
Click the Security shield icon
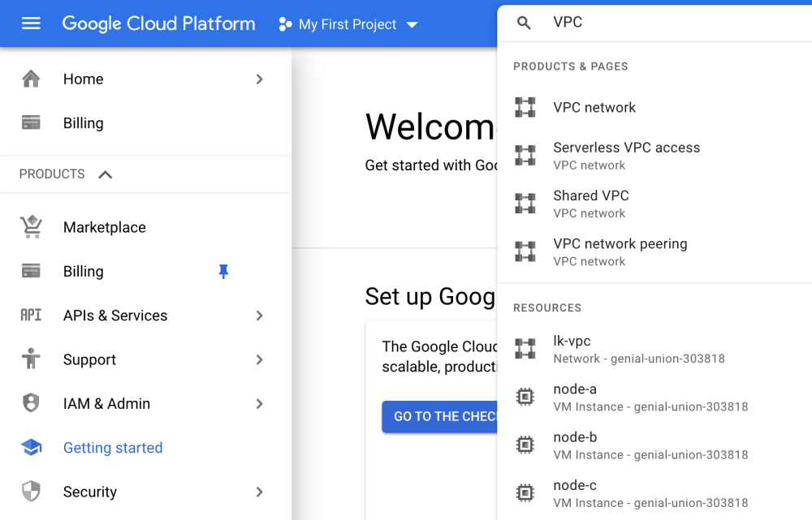(x=31, y=492)
